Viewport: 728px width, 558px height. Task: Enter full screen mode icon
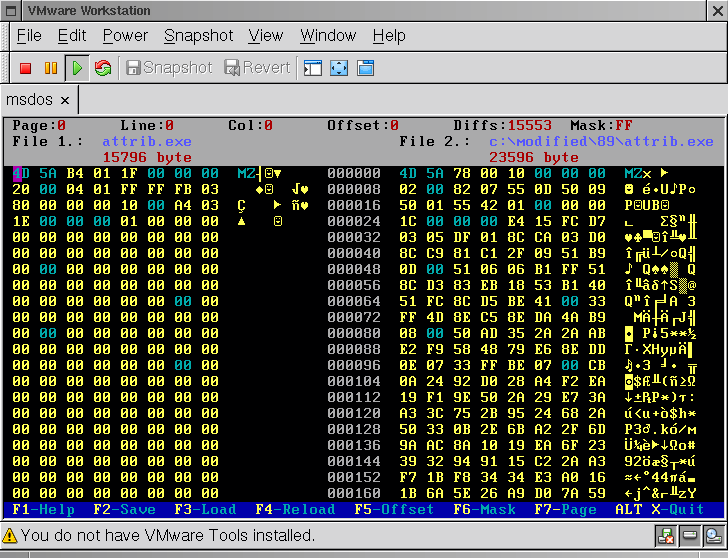339,68
